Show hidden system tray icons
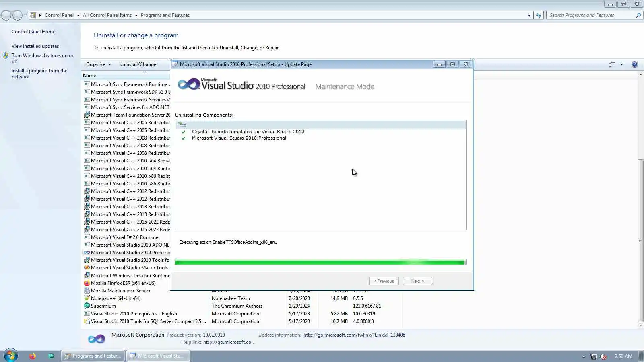The image size is (644, 362). (584, 356)
